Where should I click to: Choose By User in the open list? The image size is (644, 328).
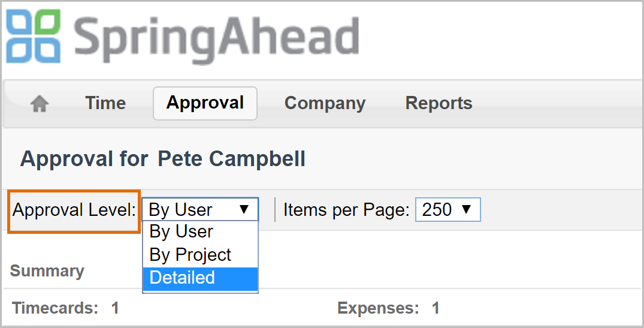point(182,231)
